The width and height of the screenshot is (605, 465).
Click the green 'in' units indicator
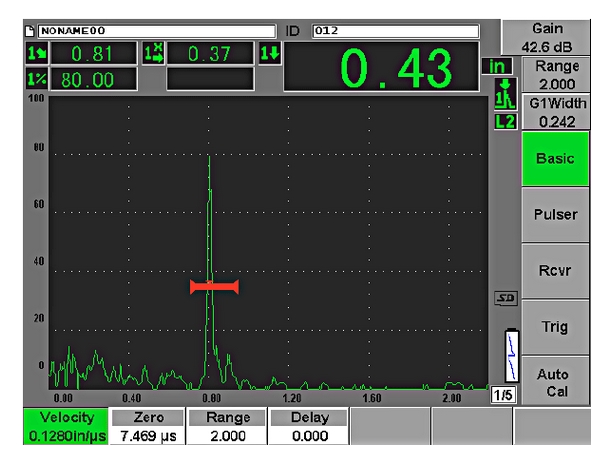tap(497, 66)
